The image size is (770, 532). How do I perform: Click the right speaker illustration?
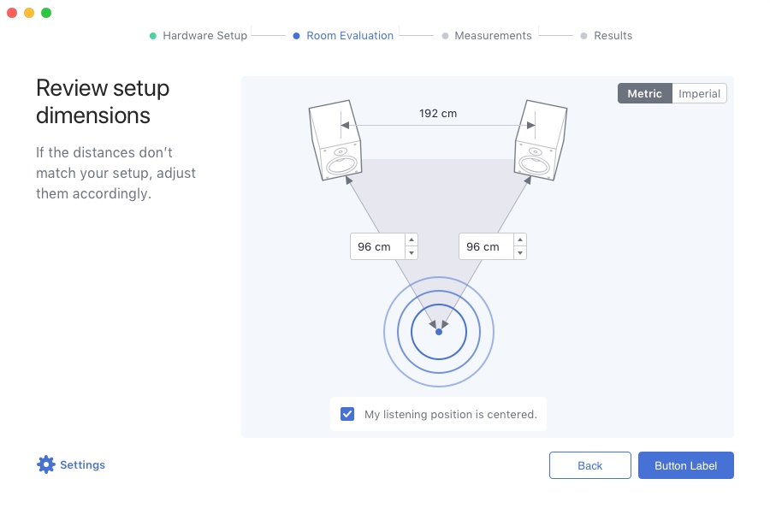541,141
